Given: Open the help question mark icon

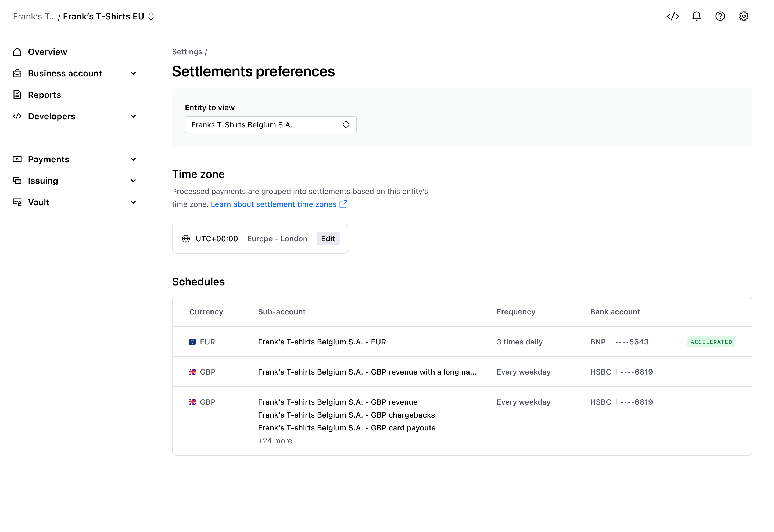Looking at the screenshot, I should 720,16.
